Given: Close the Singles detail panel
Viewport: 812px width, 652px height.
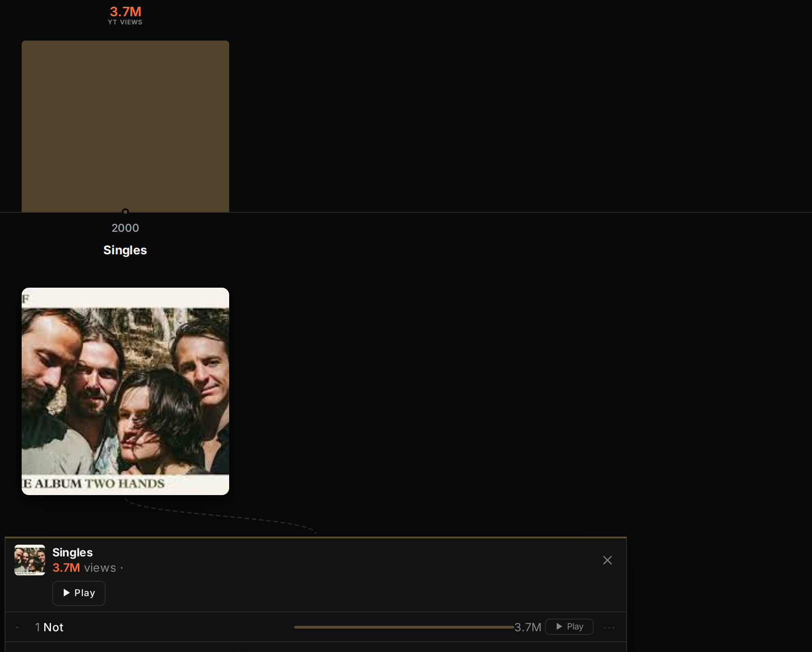Looking at the screenshot, I should click(607, 560).
